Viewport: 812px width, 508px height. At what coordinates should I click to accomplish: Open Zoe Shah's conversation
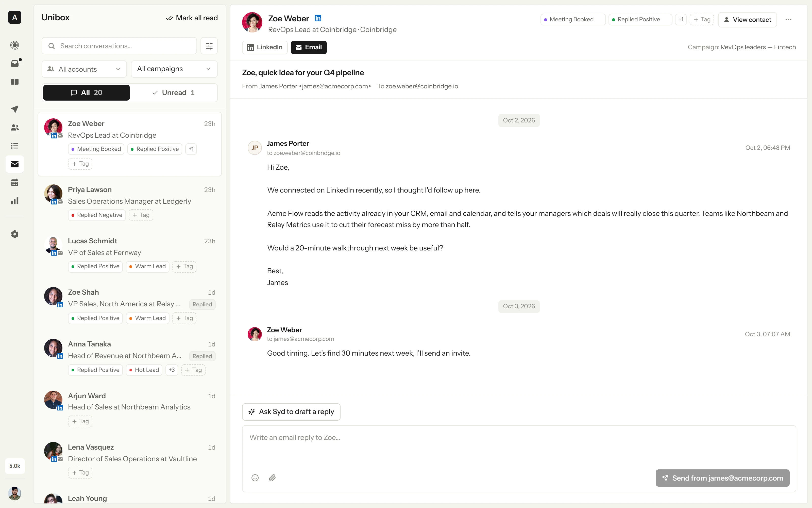click(130, 305)
